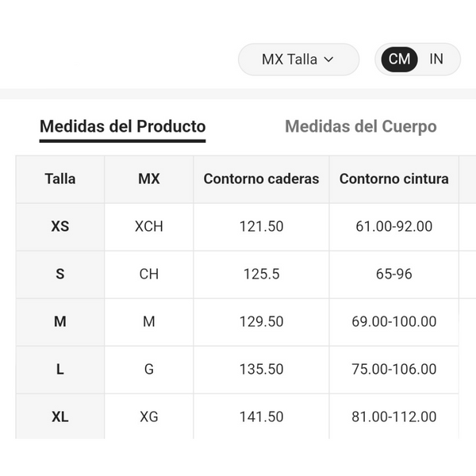476x476 pixels.
Task: Click the XG cell in MX column
Action: click(x=149, y=416)
